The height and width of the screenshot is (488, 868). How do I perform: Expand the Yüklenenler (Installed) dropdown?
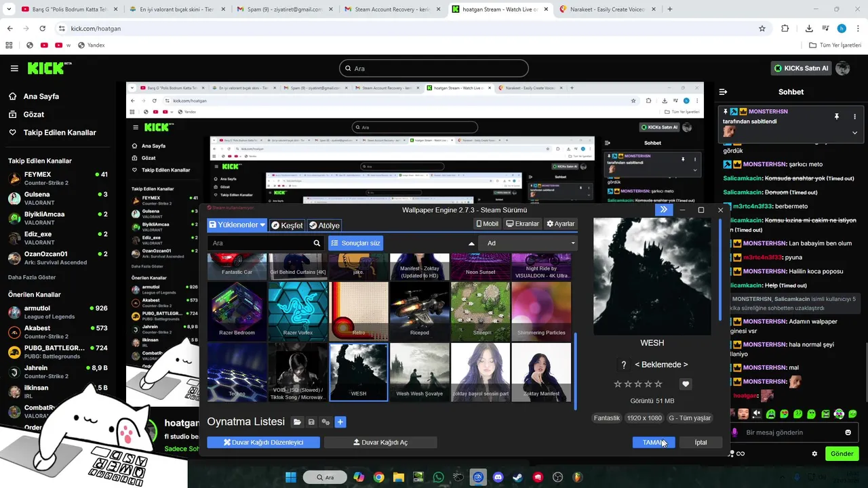pos(237,225)
